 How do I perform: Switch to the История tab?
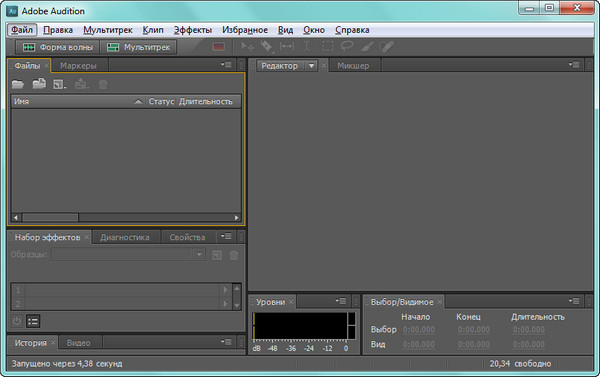[30, 343]
